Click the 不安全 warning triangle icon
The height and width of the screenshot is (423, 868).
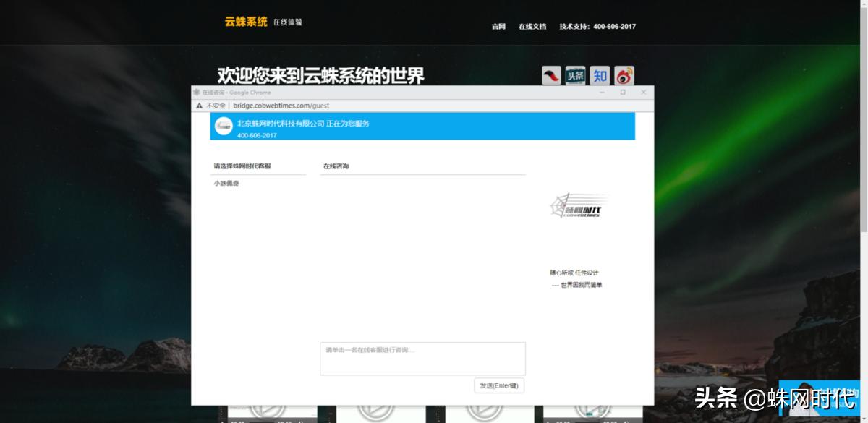198,105
